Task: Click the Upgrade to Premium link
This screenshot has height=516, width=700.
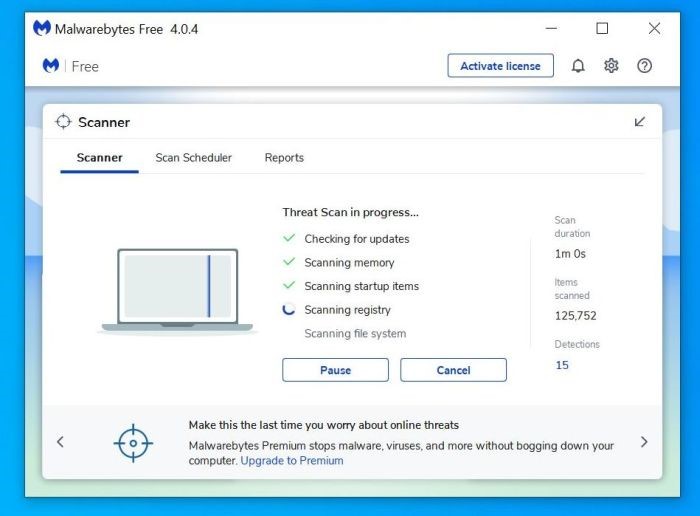Action: (x=292, y=461)
